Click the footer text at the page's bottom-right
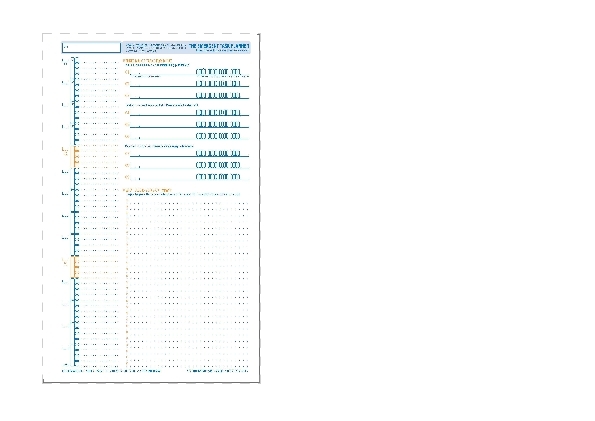Viewport: 595px width, 421px height. pyautogui.click(x=218, y=371)
